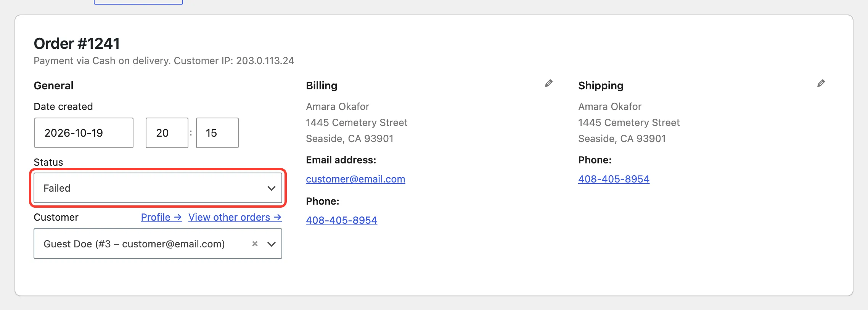
Task: Click the Email address label
Action: point(341,160)
